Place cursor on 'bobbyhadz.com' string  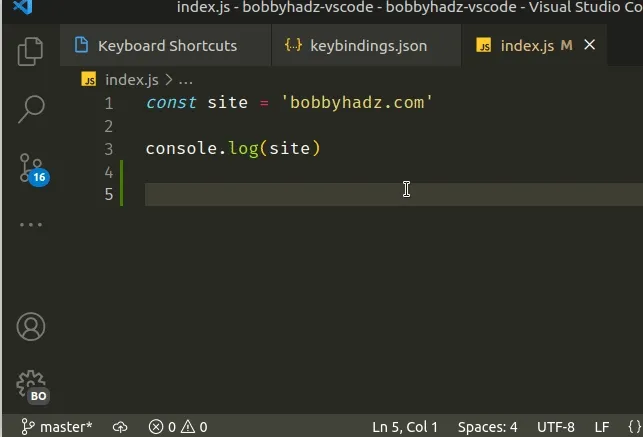(x=357, y=102)
